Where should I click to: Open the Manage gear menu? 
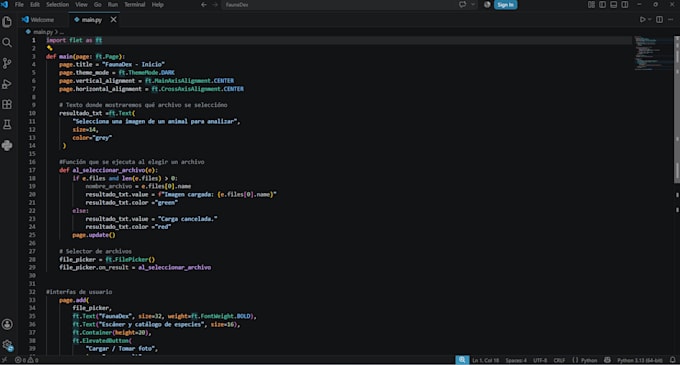click(7, 345)
